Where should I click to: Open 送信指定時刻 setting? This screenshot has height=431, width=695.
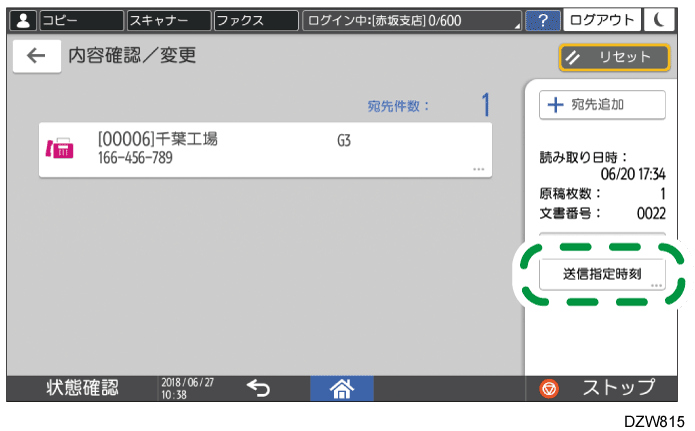point(602,274)
